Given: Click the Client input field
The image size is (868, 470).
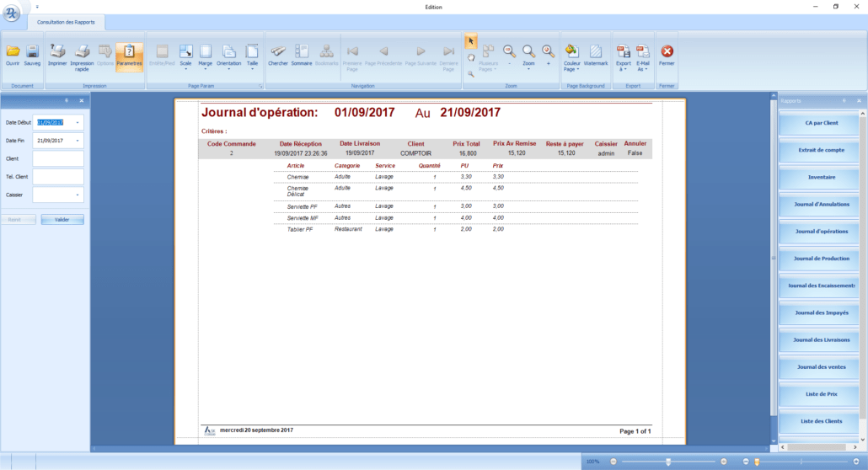Looking at the screenshot, I should pyautogui.click(x=58, y=158).
